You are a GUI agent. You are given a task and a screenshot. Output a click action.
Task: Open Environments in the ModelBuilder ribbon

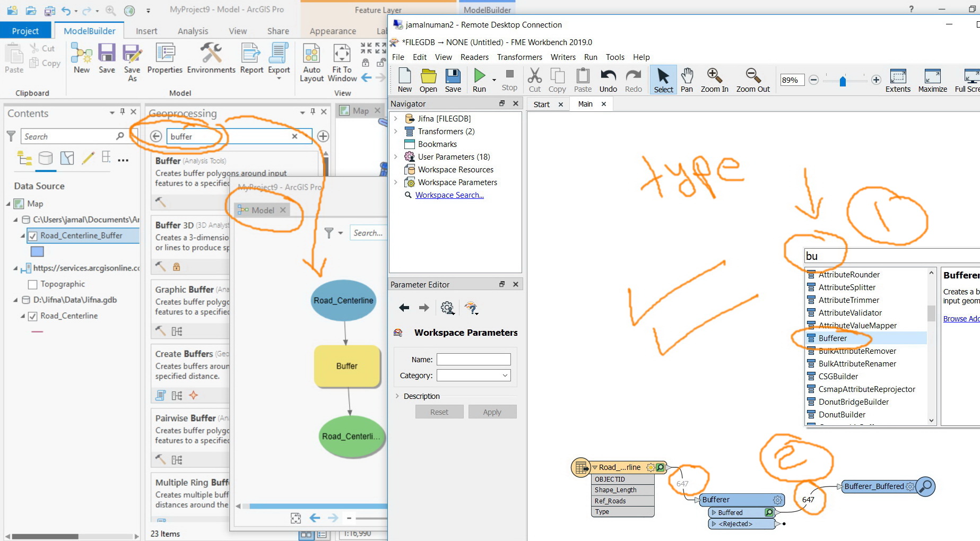point(211,58)
